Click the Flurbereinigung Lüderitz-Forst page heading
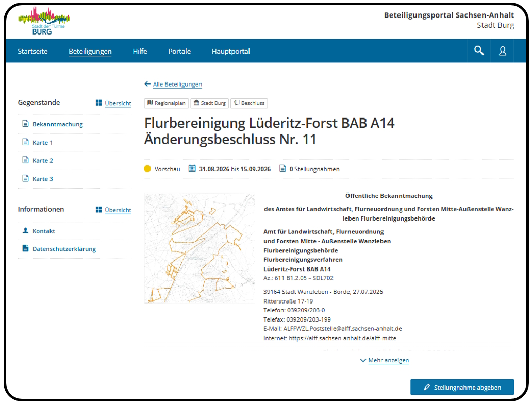The width and height of the screenshot is (532, 404). click(270, 131)
